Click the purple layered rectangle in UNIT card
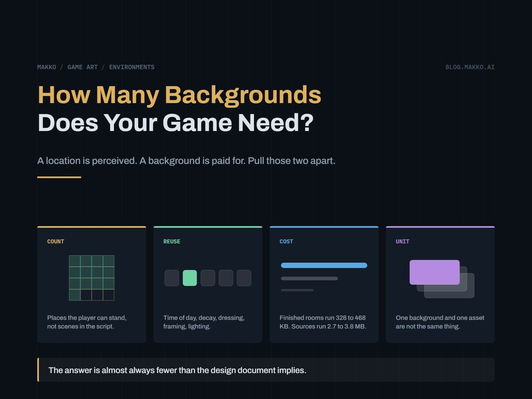532x399 pixels. point(434,272)
